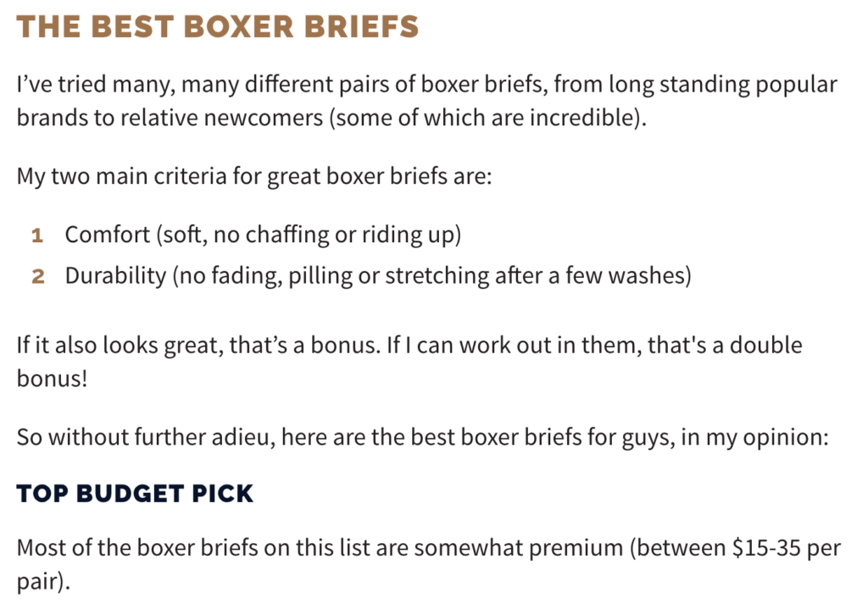Select list number 2 marker
The height and width of the screenshot is (609, 868).
coord(37,276)
